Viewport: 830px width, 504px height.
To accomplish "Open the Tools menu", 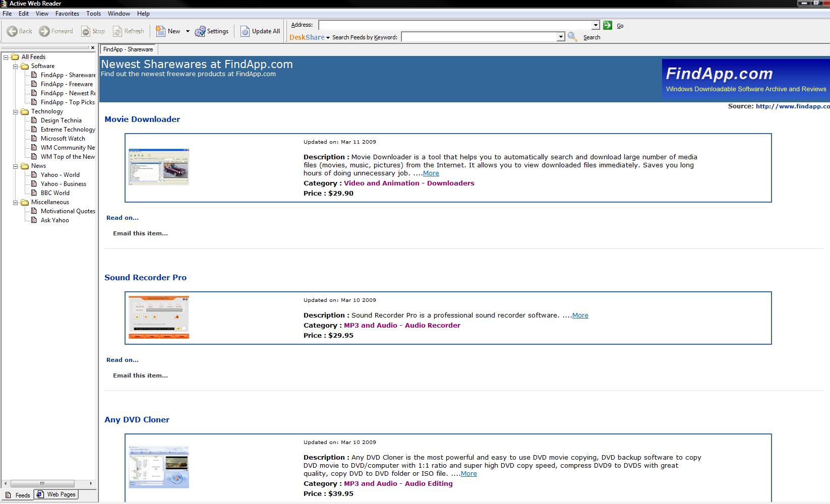I will tap(93, 14).
